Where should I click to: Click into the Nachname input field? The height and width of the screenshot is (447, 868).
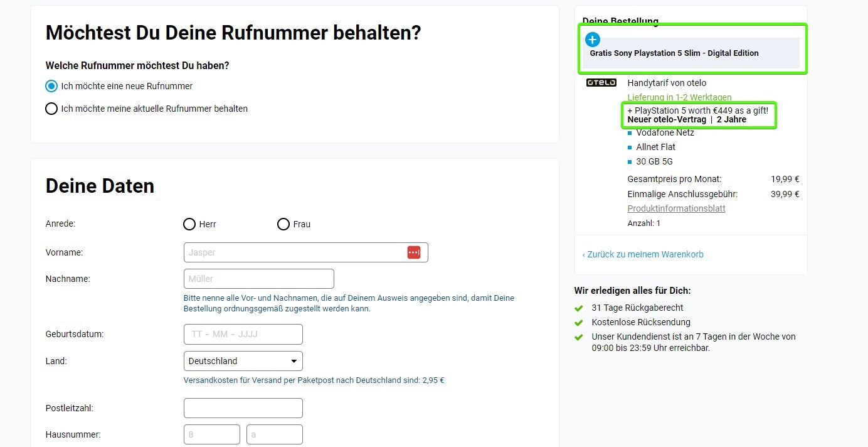click(258, 279)
